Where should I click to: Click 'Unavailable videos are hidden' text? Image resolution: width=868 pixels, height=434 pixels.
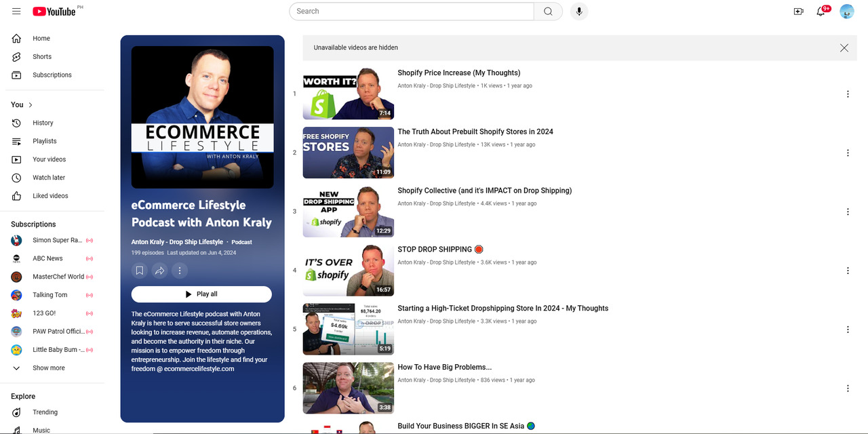(x=356, y=48)
